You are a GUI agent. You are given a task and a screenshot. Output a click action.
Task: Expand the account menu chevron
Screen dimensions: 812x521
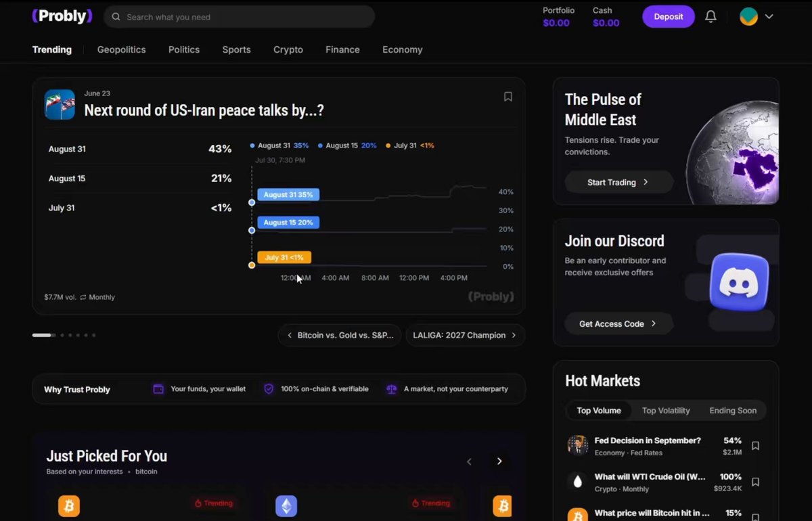tap(769, 17)
